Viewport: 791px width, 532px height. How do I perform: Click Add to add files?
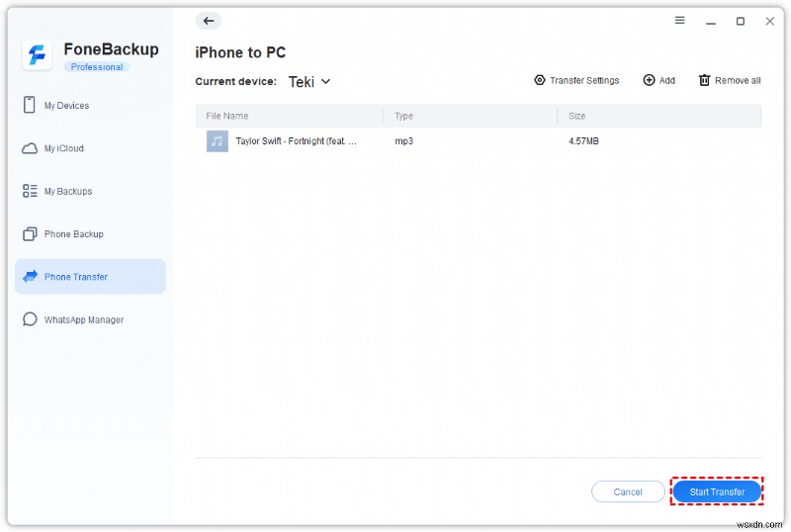tap(659, 80)
